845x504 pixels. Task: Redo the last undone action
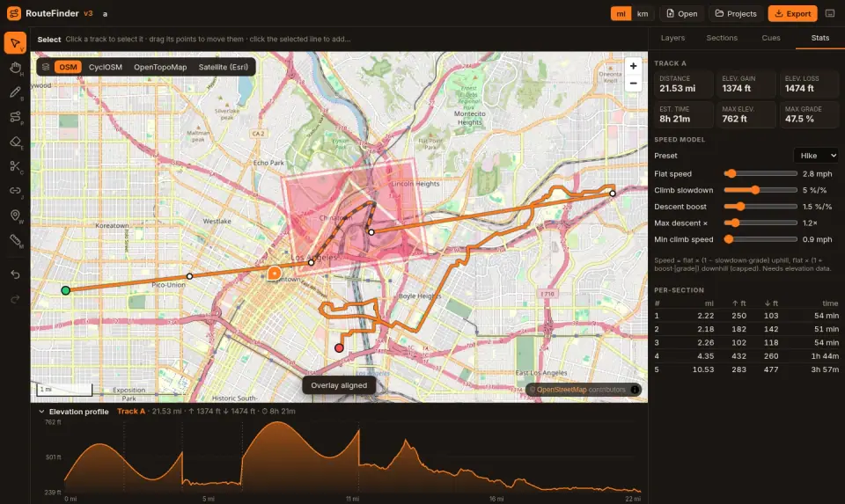(15, 299)
